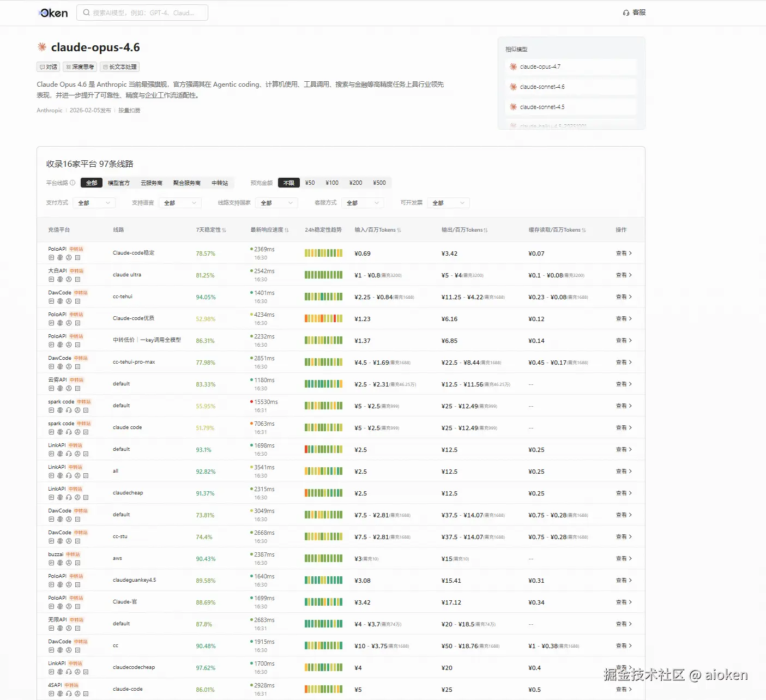766x700 pixels.
Task: Click headset icon in 4SAPI row
Action: coord(69,693)
